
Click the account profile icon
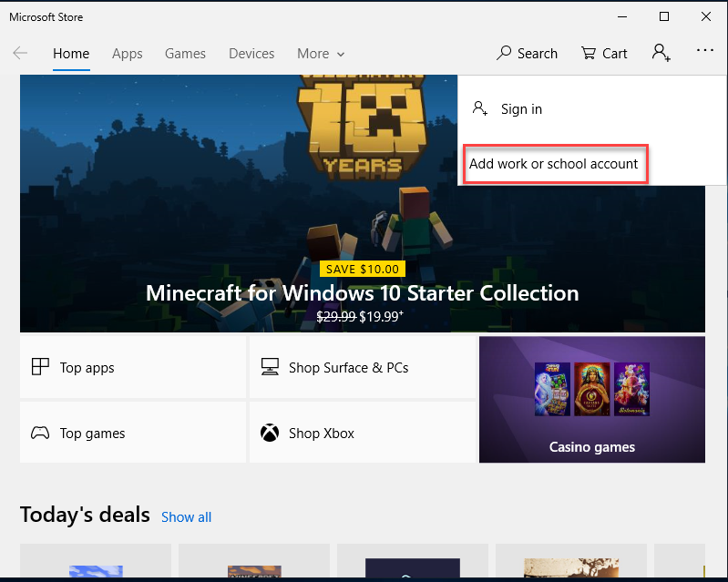(661, 53)
